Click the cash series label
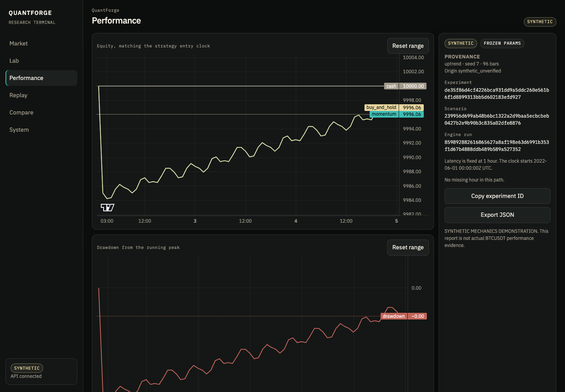 pos(391,86)
